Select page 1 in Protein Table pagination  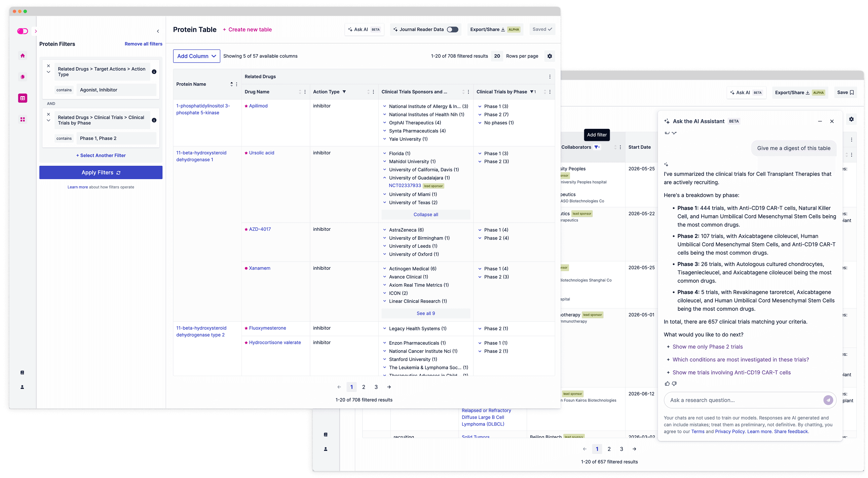pos(351,387)
